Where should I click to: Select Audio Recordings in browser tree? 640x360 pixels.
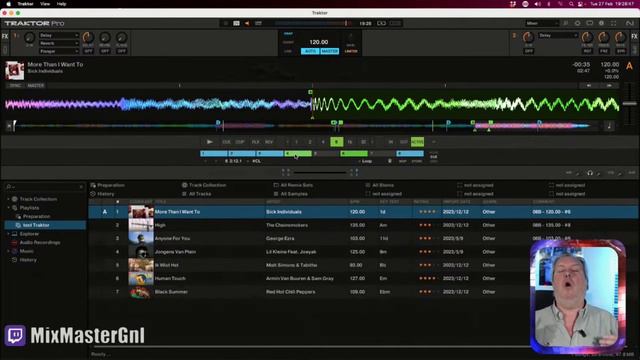40,242
